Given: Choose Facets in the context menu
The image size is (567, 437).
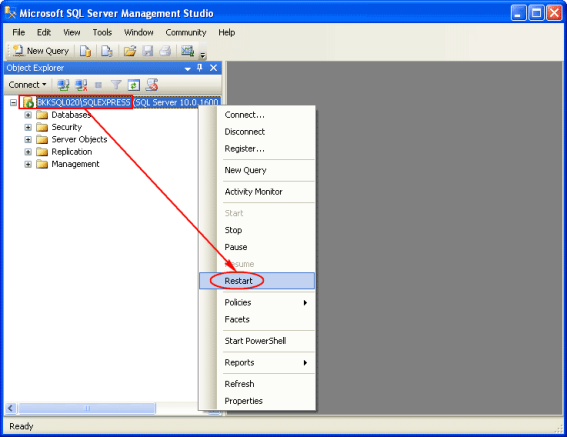Looking at the screenshot, I should (257, 319).
